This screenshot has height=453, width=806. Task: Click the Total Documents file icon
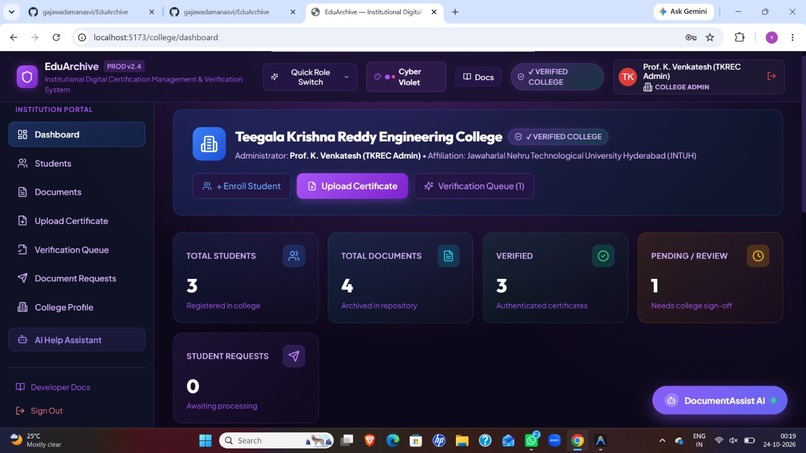click(448, 256)
